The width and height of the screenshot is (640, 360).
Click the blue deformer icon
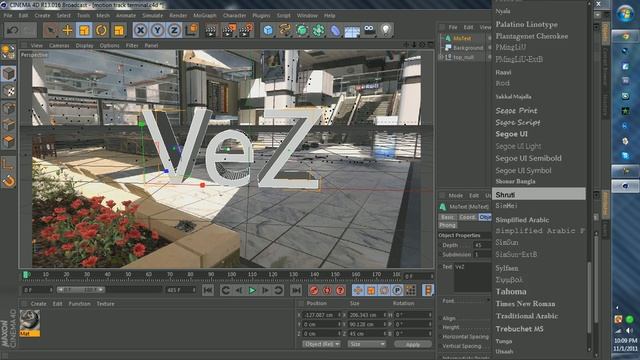tap(335, 30)
